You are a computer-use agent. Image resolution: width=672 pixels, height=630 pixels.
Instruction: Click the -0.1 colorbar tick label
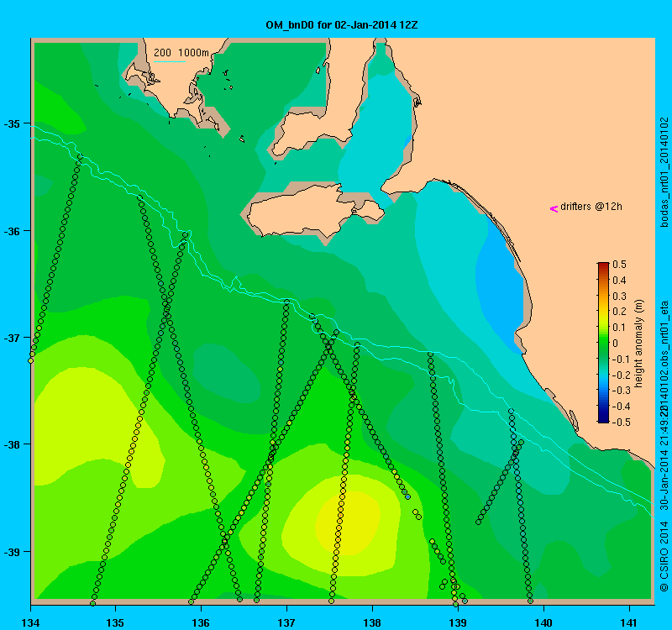(620, 360)
